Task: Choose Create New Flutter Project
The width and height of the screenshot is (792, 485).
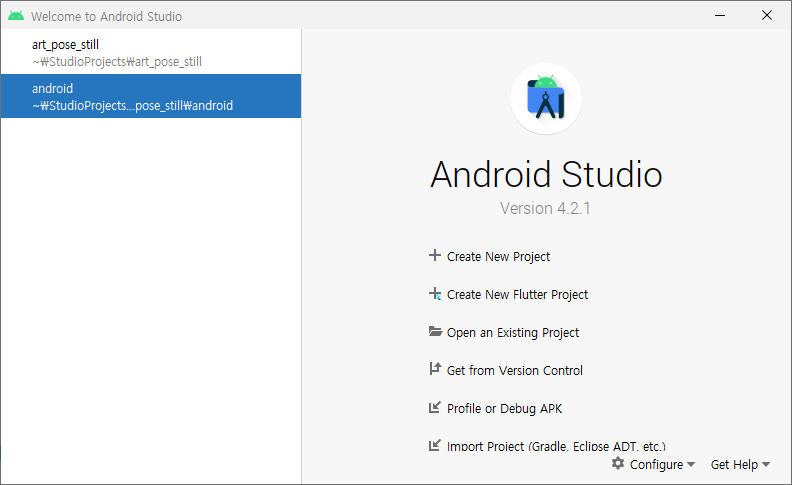Action: coord(517,295)
